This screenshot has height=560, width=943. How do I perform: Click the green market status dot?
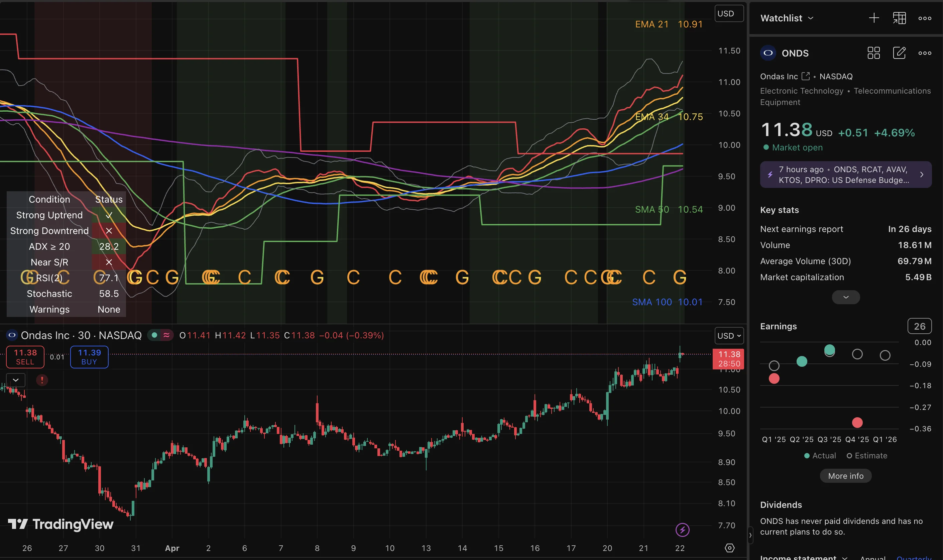pos(154,335)
